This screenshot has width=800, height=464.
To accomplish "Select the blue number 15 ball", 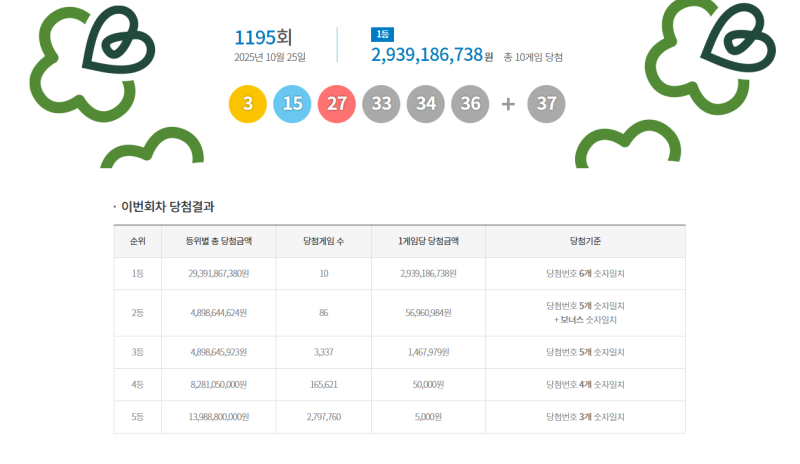I will click(x=292, y=104).
